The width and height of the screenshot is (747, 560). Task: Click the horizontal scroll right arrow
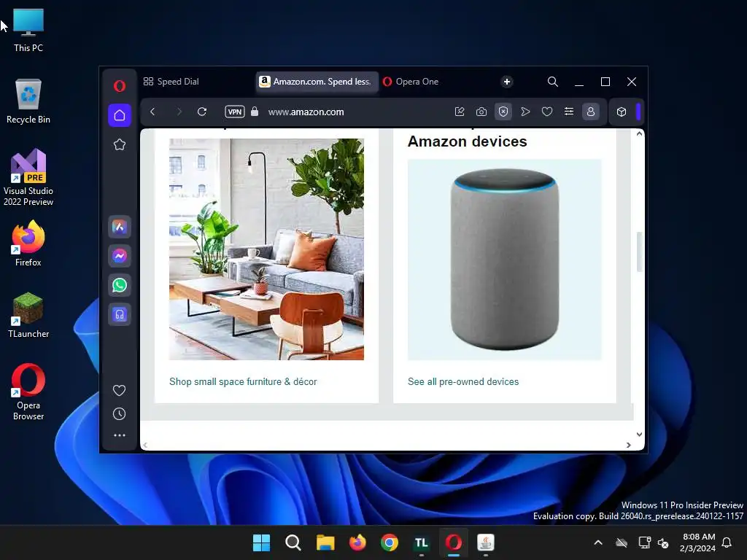pos(628,446)
